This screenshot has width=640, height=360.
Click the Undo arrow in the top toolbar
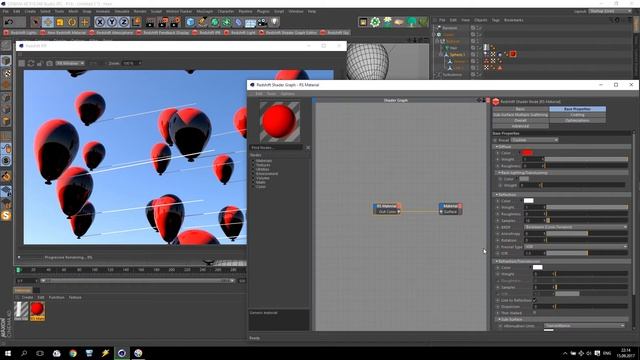click(9, 22)
